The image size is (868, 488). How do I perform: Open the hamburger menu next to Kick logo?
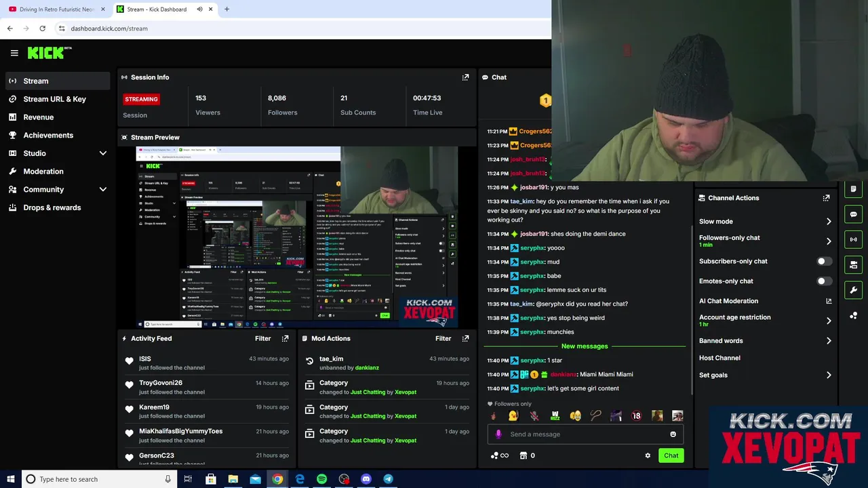coord(14,53)
